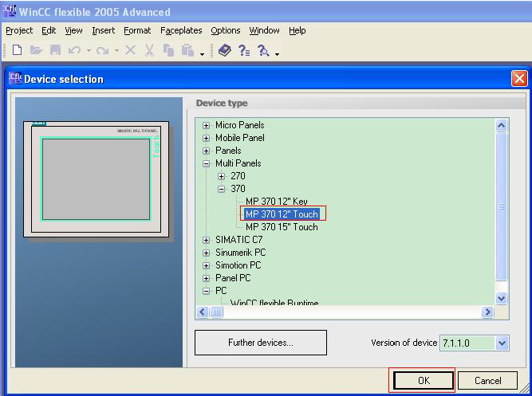Select MP 370 15" Touch device

click(x=282, y=227)
